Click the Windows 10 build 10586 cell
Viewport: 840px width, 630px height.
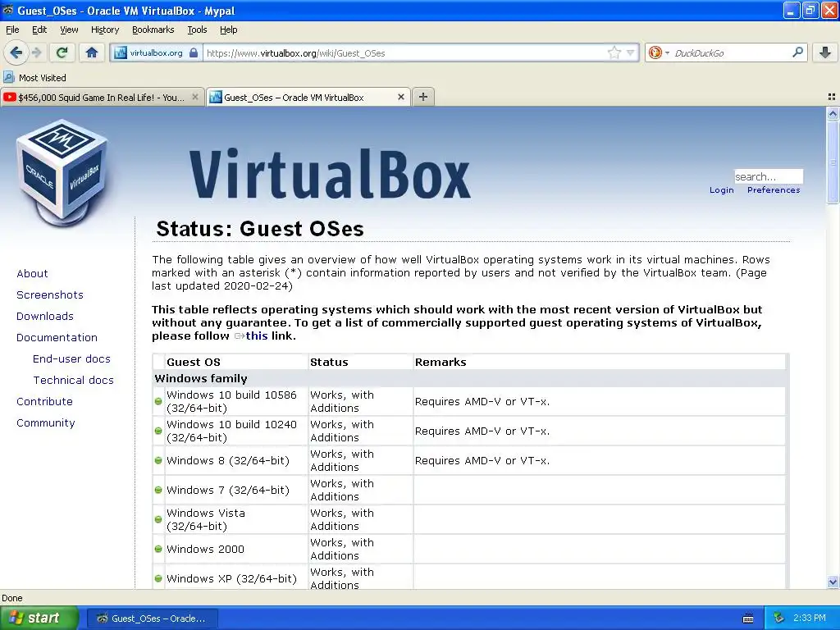pos(235,401)
